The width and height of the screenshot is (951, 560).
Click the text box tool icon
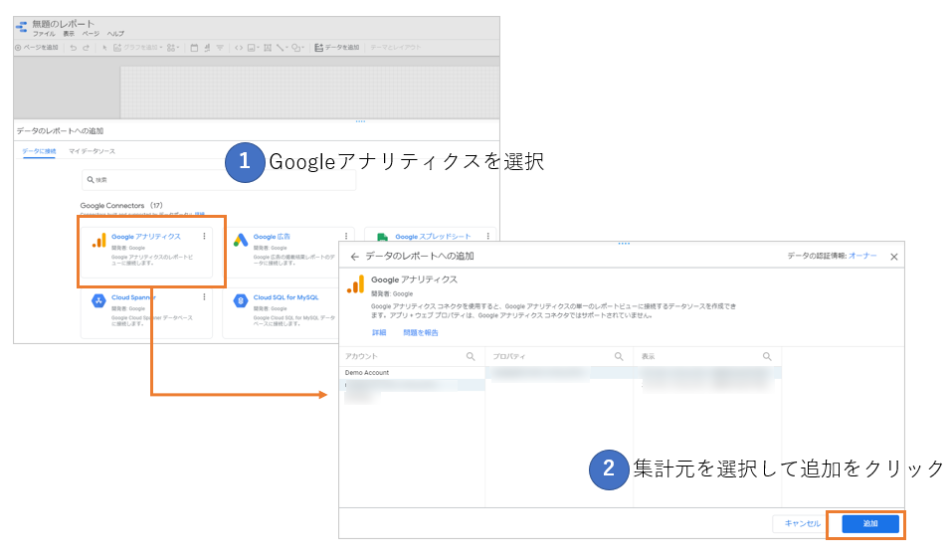[x=268, y=48]
